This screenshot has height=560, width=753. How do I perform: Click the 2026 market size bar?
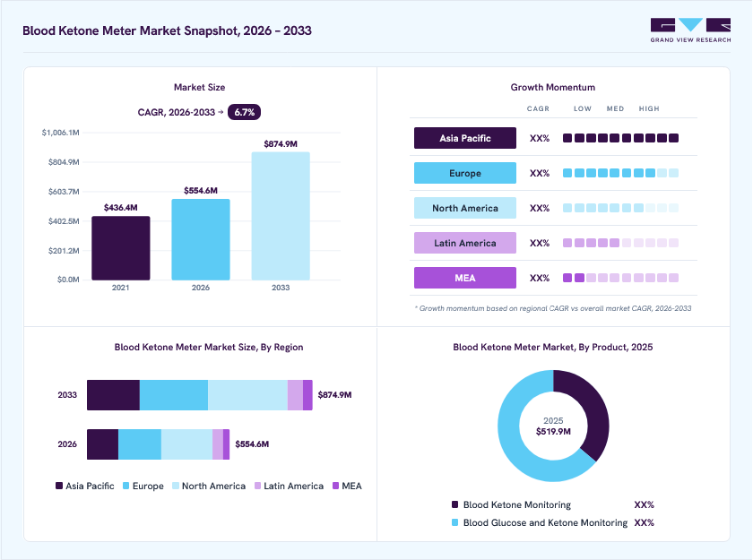[201, 239]
